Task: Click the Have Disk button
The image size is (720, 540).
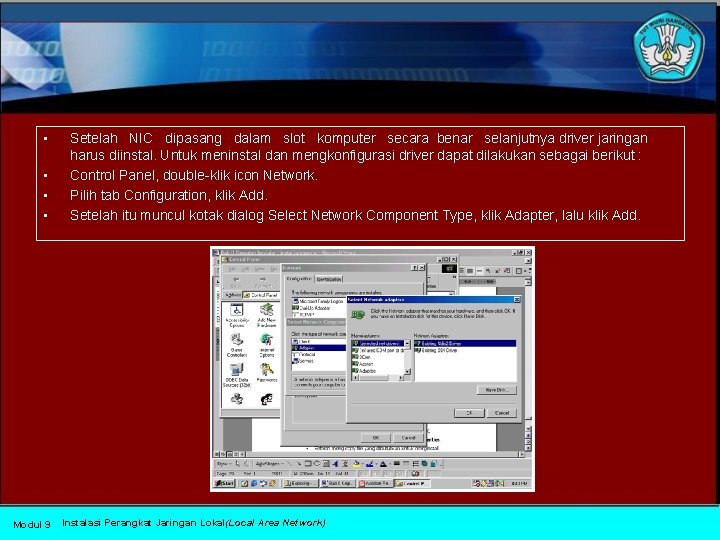Action: pyautogui.click(x=497, y=390)
